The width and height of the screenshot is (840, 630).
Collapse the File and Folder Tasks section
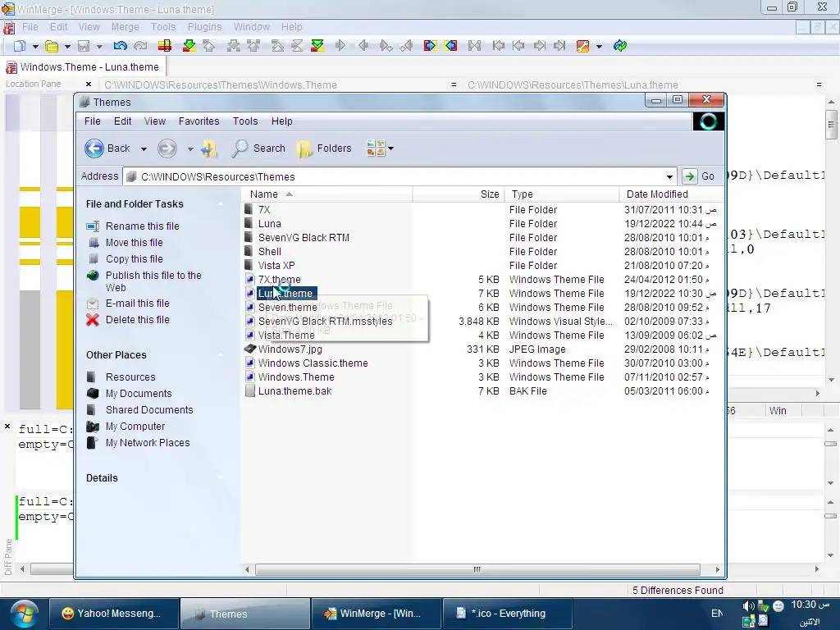click(220, 204)
